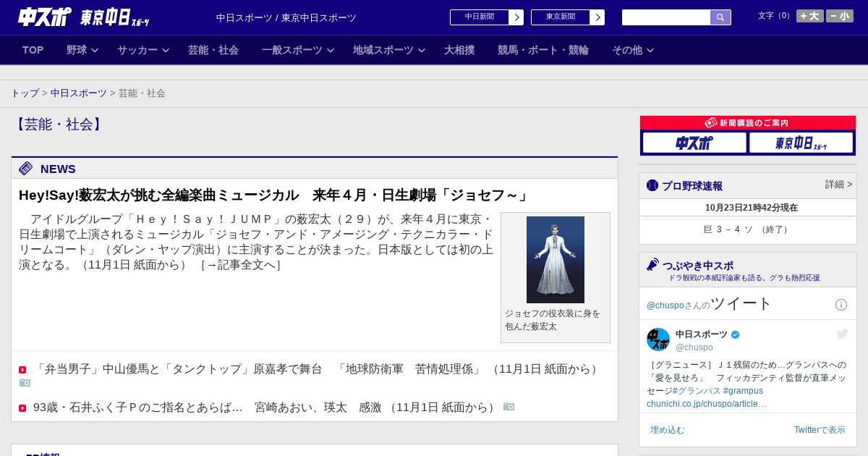Open the 野球 menu
The width and height of the screenshot is (868, 456).
point(77,50)
